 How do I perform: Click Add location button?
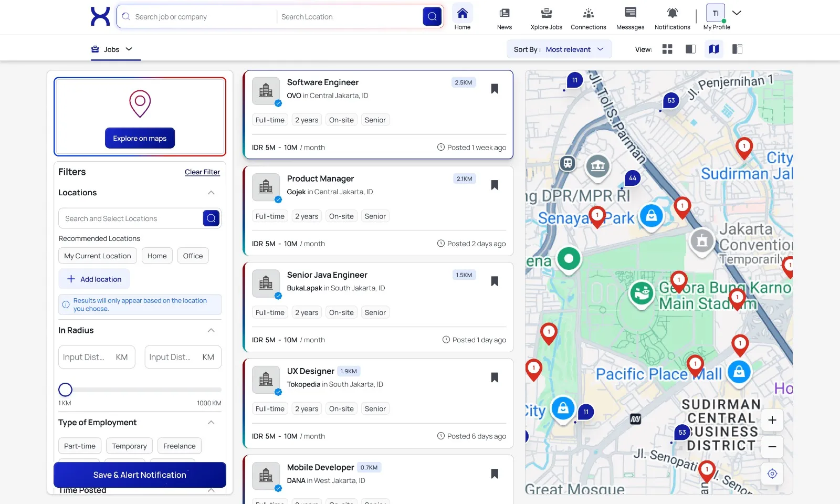pos(94,279)
